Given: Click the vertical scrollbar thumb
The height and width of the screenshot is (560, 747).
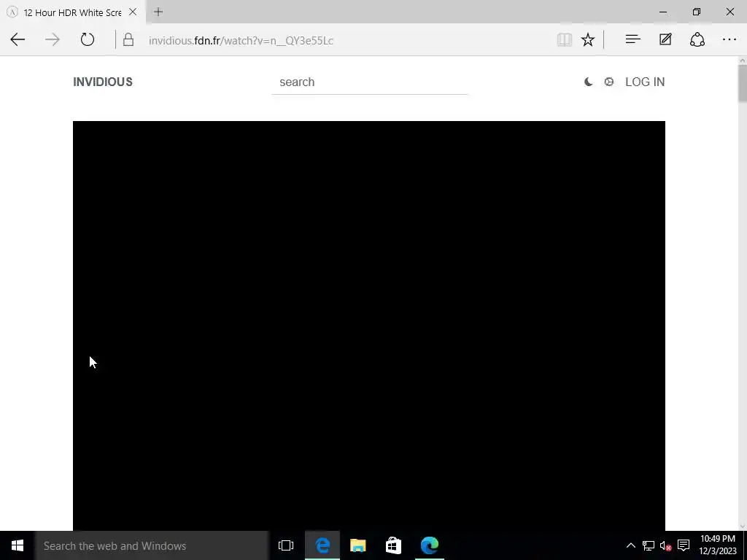Looking at the screenshot, I should tap(742, 83).
